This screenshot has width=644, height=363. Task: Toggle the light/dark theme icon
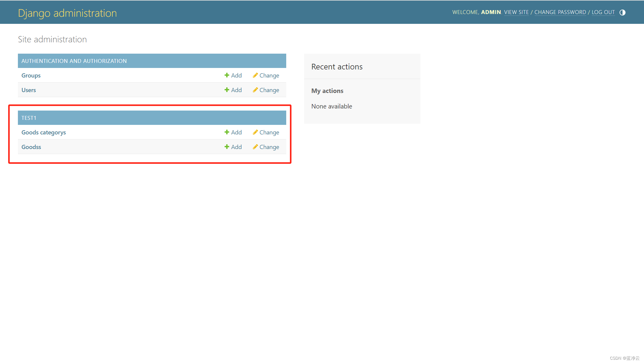pos(623,13)
